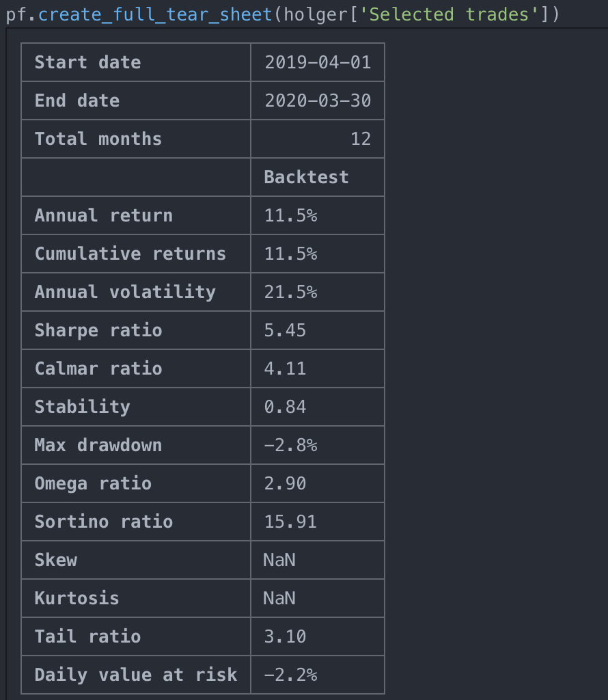Viewport: 608px width, 700px height.
Task: Click the create_full_tear_sheet function name
Action: point(155,15)
